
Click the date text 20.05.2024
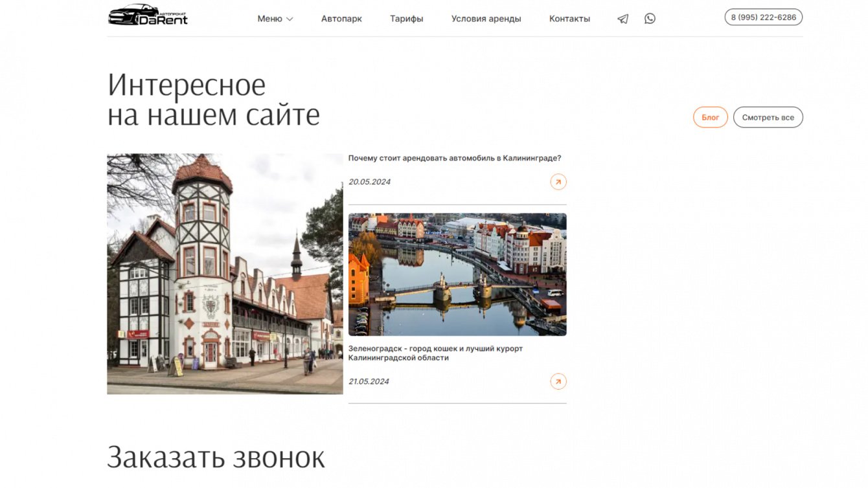click(369, 182)
